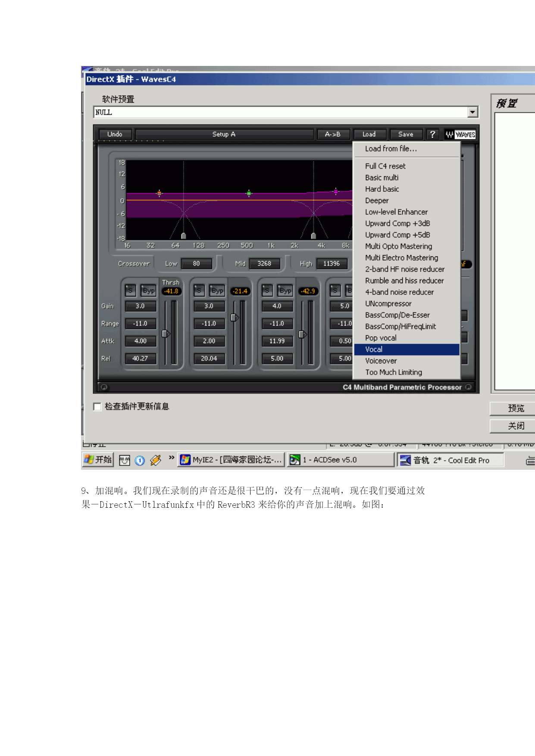535x756 pixels.
Task: Launch the yellow pencil quick launch icon
Action: tap(155, 460)
